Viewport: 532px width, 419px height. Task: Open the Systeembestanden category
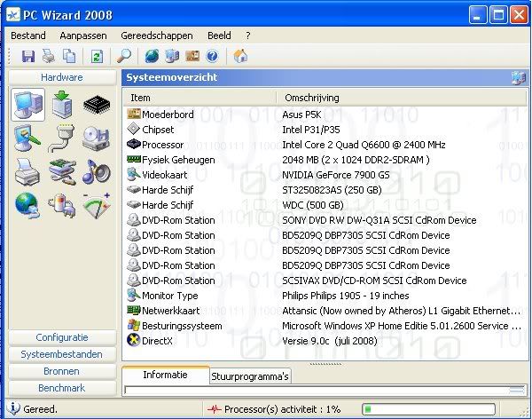tap(62, 354)
